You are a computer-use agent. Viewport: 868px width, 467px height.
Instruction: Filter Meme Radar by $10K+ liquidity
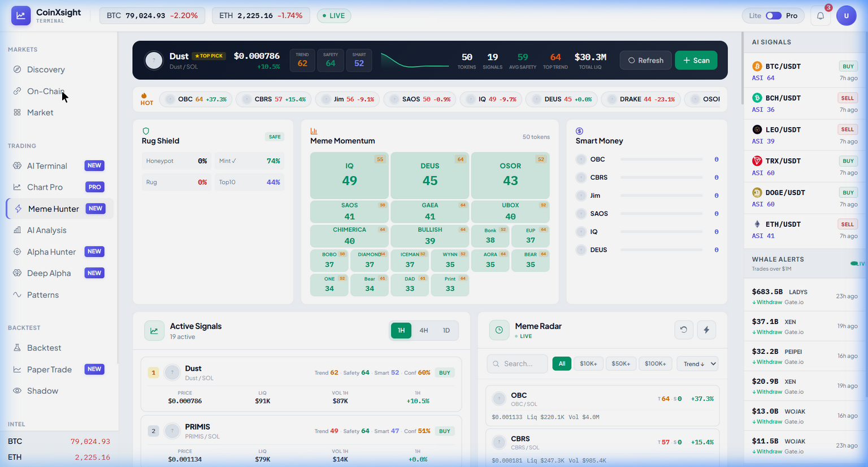588,364
